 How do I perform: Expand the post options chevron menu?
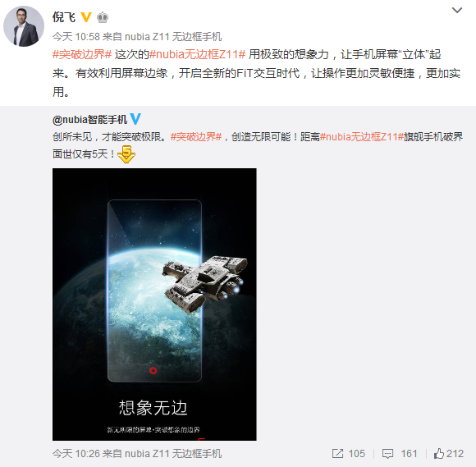tap(457, 11)
